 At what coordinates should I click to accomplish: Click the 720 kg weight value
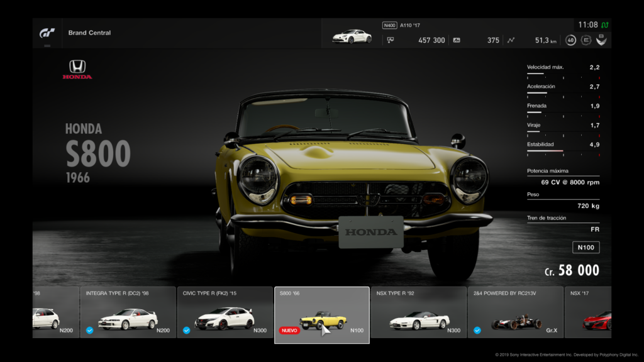point(588,206)
